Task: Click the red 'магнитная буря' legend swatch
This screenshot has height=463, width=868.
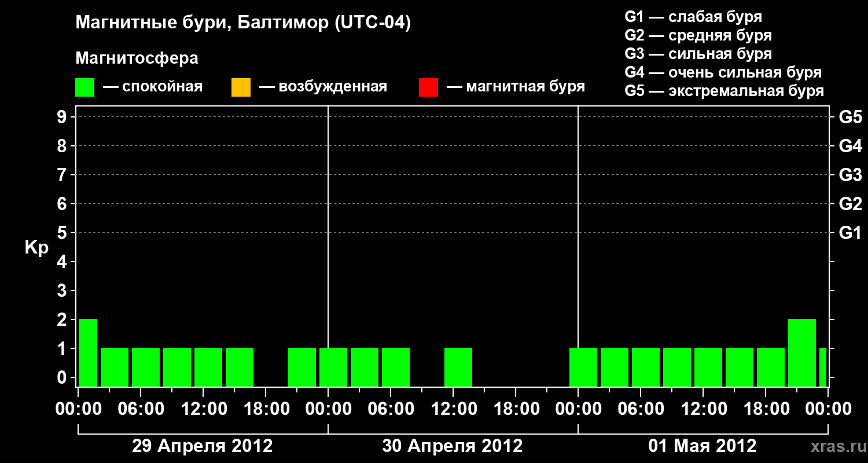Action: pyautogui.click(x=428, y=87)
